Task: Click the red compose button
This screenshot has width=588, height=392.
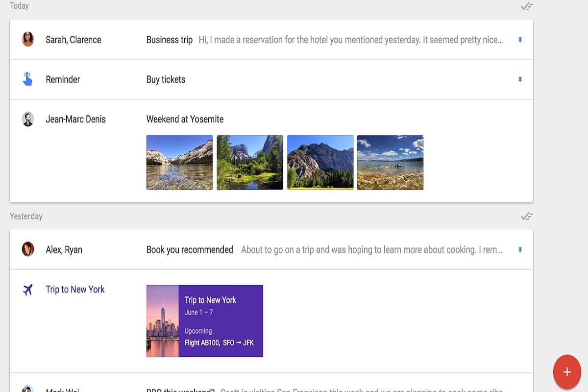Action: click(x=567, y=371)
